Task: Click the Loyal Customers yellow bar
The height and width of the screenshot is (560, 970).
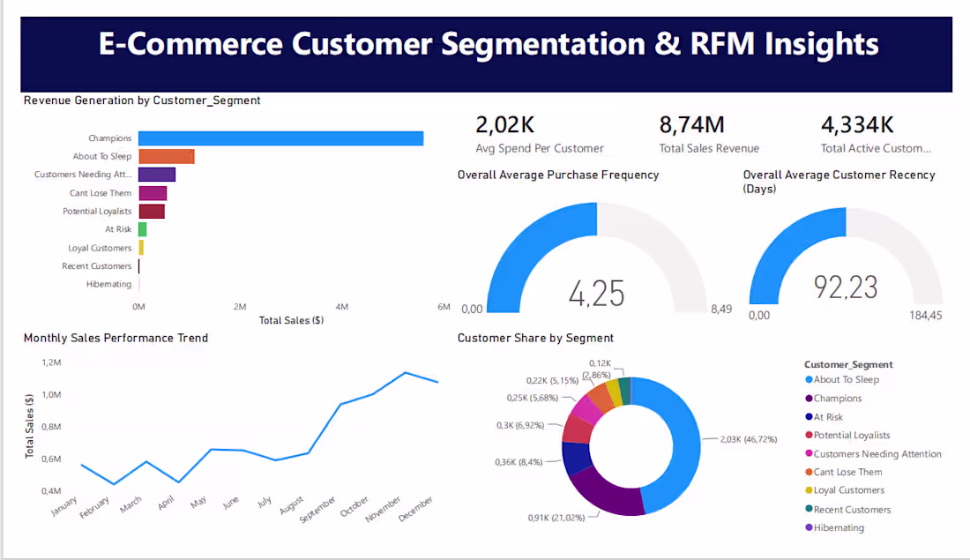Action: (x=141, y=248)
